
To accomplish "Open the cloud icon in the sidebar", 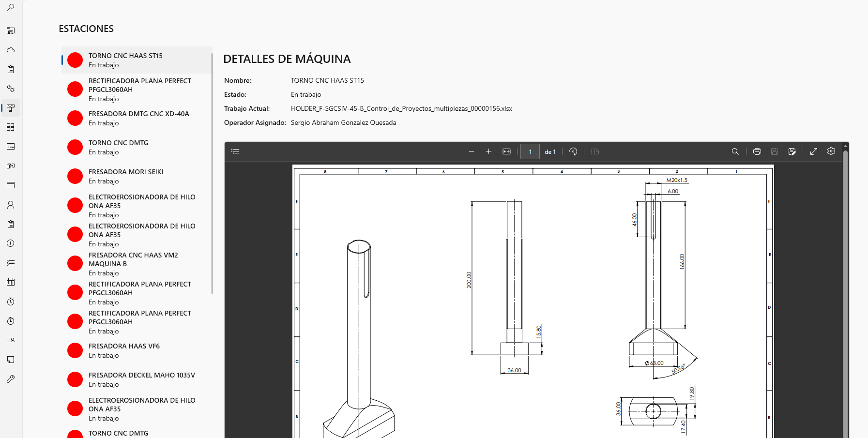I will (x=11, y=50).
